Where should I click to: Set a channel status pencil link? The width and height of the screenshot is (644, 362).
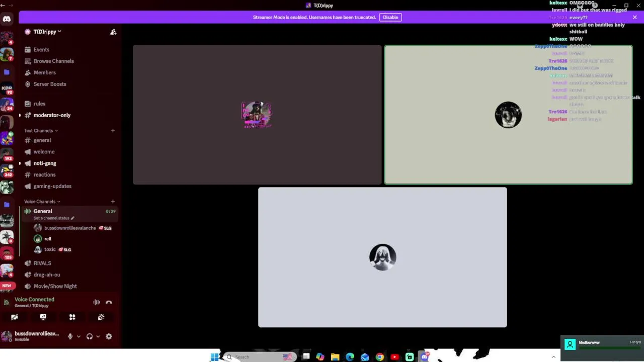(54, 218)
